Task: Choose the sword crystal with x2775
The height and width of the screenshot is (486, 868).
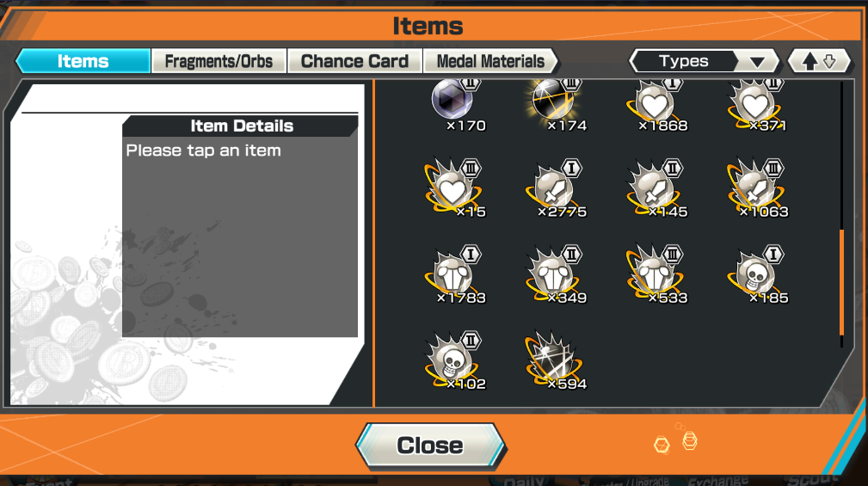Action: tap(556, 188)
